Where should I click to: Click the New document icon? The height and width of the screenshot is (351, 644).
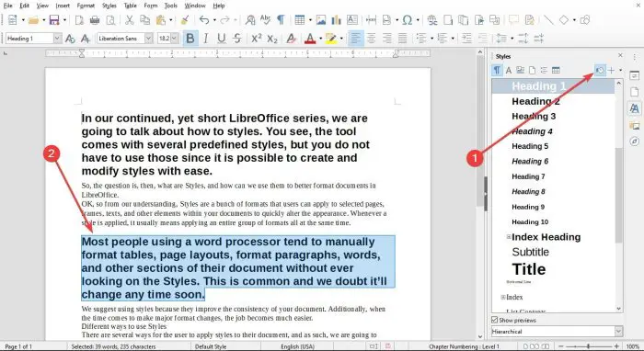[12, 19]
